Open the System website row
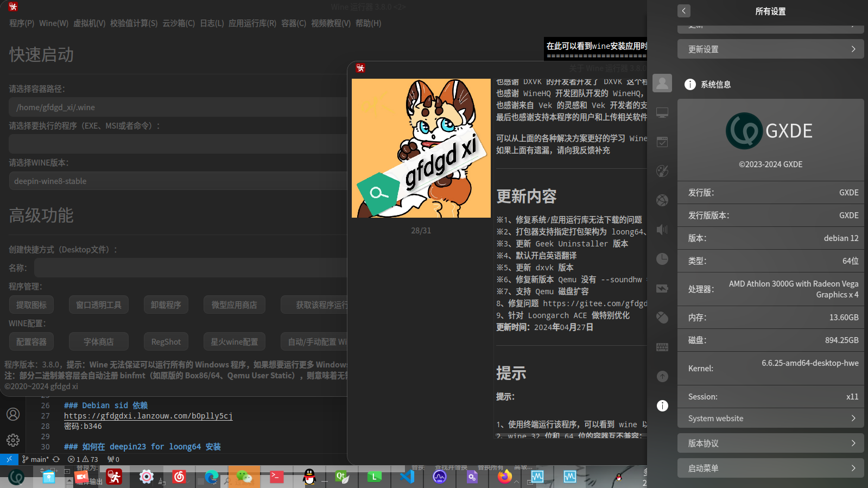This screenshot has width=868, height=488. coord(771,419)
